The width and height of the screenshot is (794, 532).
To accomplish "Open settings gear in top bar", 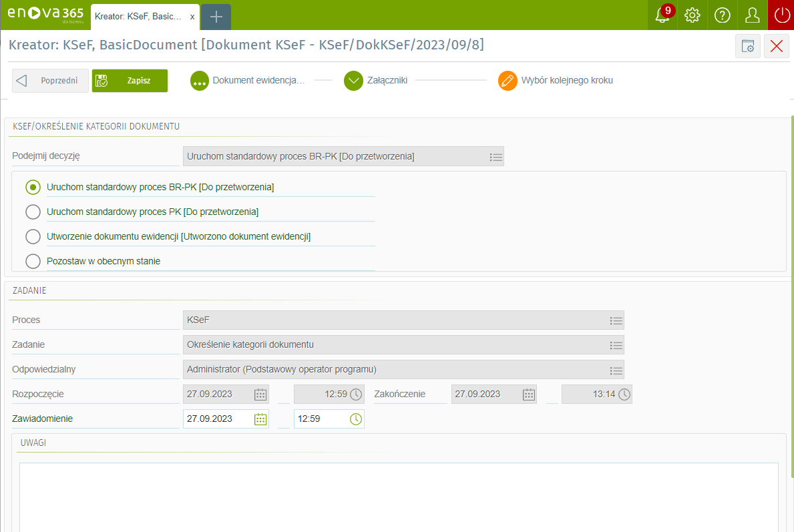I will pyautogui.click(x=692, y=15).
